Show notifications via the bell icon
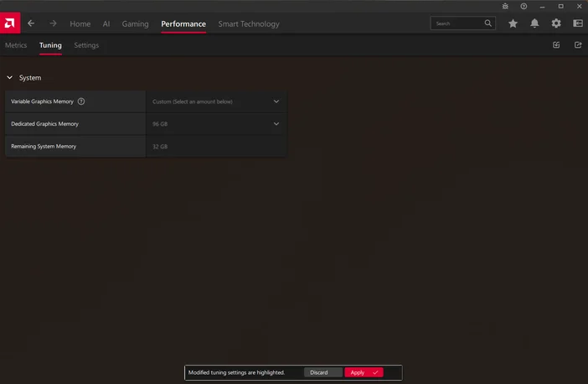Image resolution: width=588 pixels, height=384 pixels. 534,23
